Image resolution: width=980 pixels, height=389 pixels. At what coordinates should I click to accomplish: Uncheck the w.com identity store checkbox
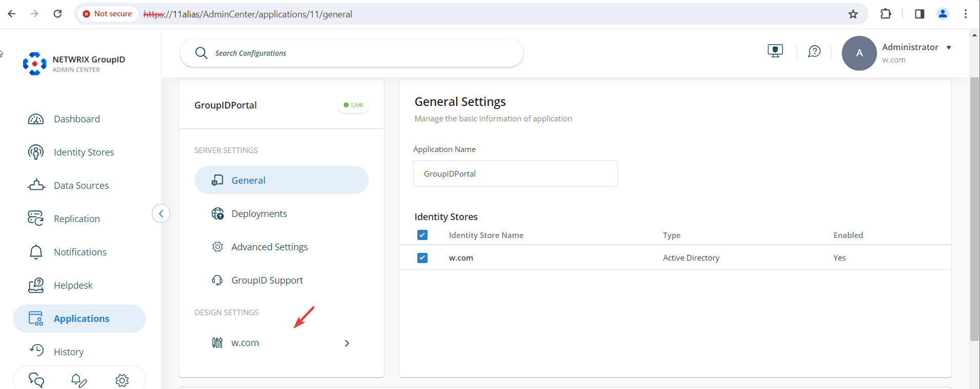(x=422, y=258)
